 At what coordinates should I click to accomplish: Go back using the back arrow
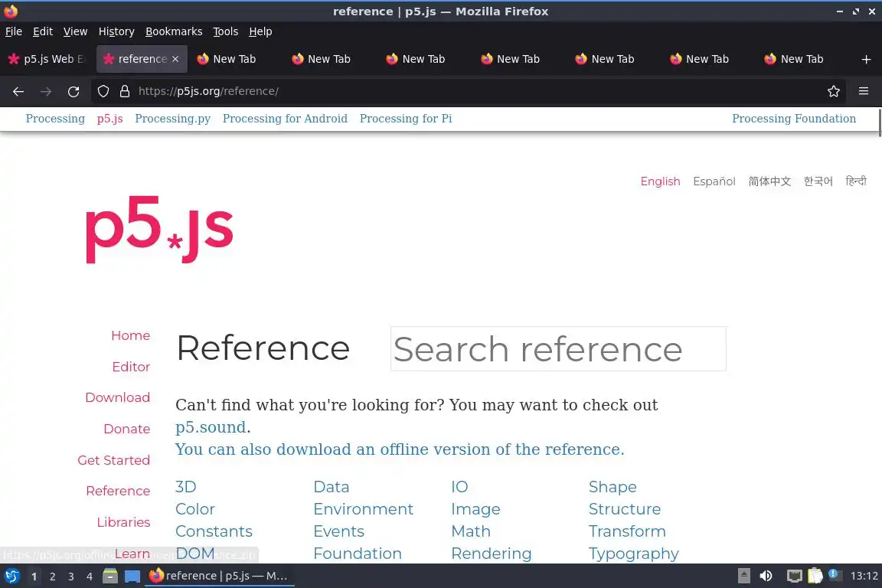pyautogui.click(x=18, y=91)
